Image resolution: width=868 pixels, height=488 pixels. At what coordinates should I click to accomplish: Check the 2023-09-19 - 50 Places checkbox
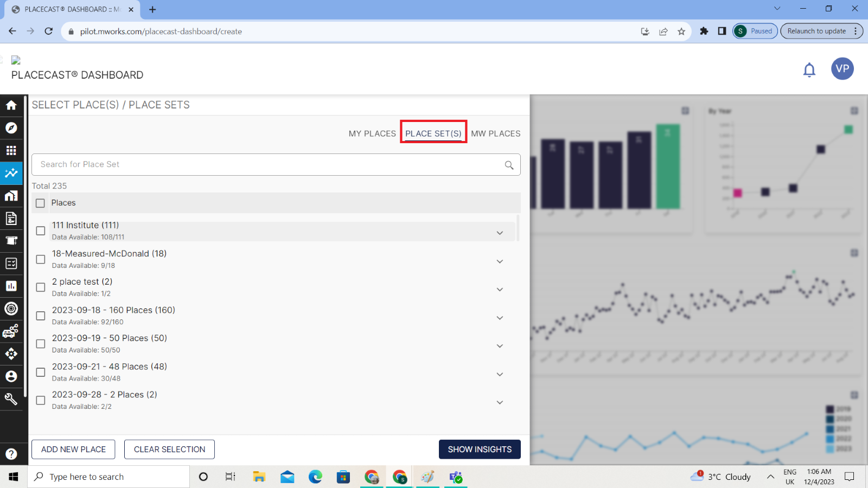coord(40,344)
